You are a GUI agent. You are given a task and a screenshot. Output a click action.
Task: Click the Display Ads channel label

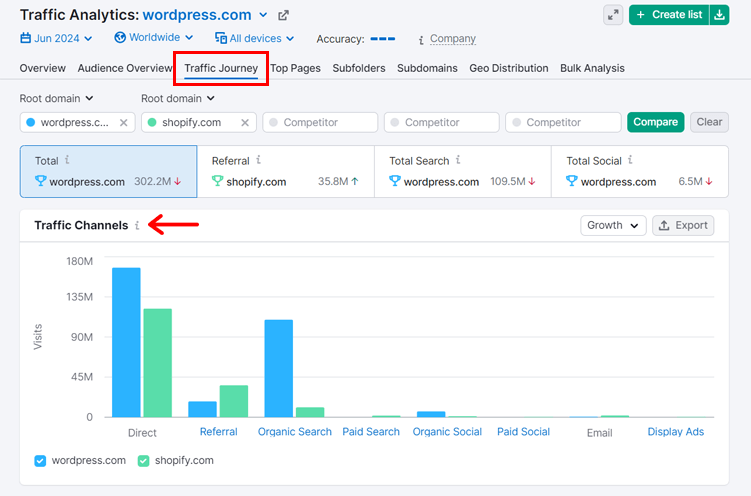(x=675, y=432)
